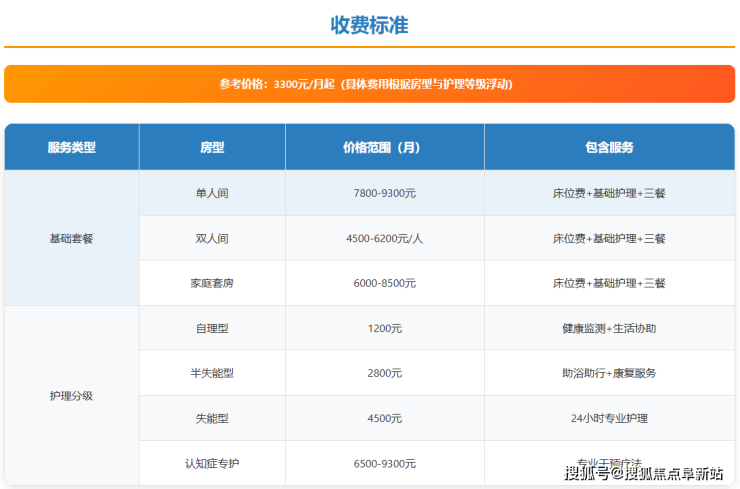The height and width of the screenshot is (489, 740).
Task: Choose the 家庭套房 room type cell
Action: tap(212, 283)
